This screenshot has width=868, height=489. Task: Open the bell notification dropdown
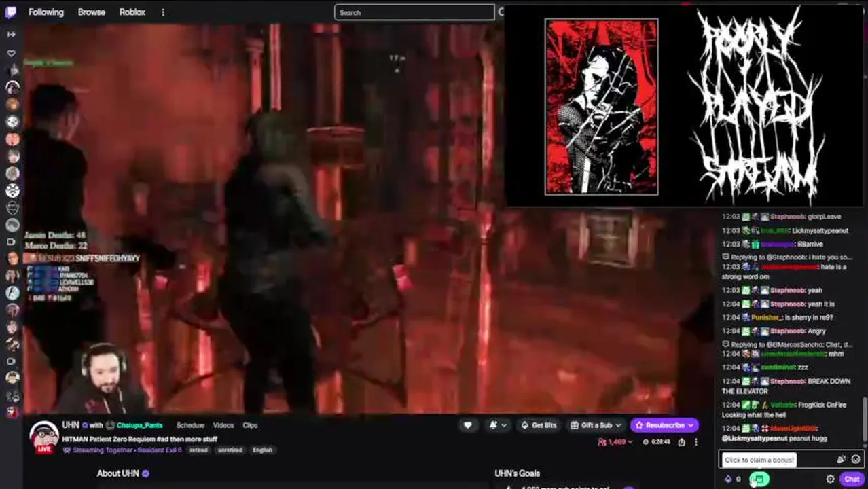click(498, 425)
